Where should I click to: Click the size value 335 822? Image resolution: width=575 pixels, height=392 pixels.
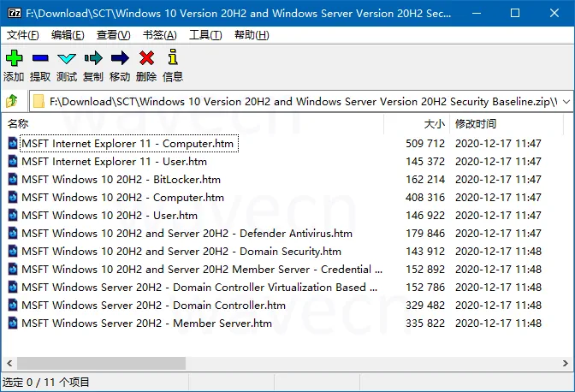(x=425, y=323)
